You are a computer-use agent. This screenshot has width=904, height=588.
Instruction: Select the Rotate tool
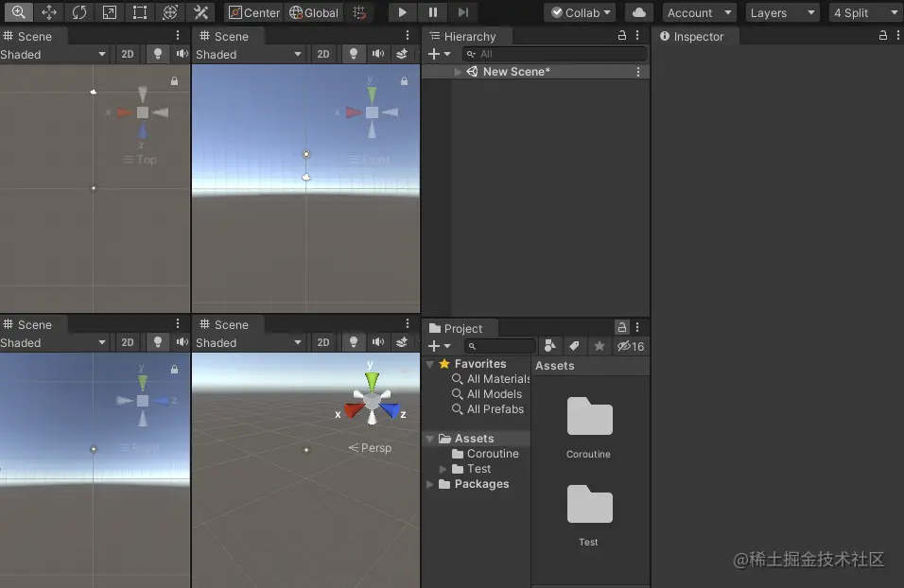click(79, 12)
